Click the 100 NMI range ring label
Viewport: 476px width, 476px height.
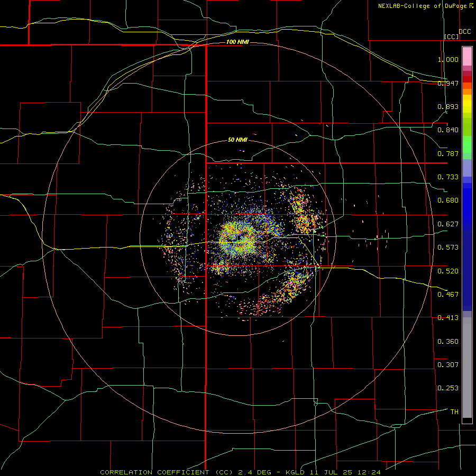(x=237, y=42)
